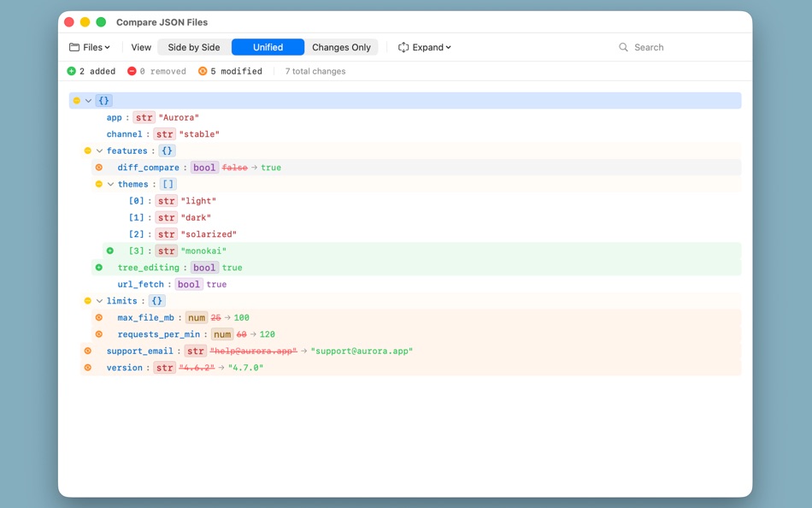Click the modified icon on support_email row

tap(87, 351)
